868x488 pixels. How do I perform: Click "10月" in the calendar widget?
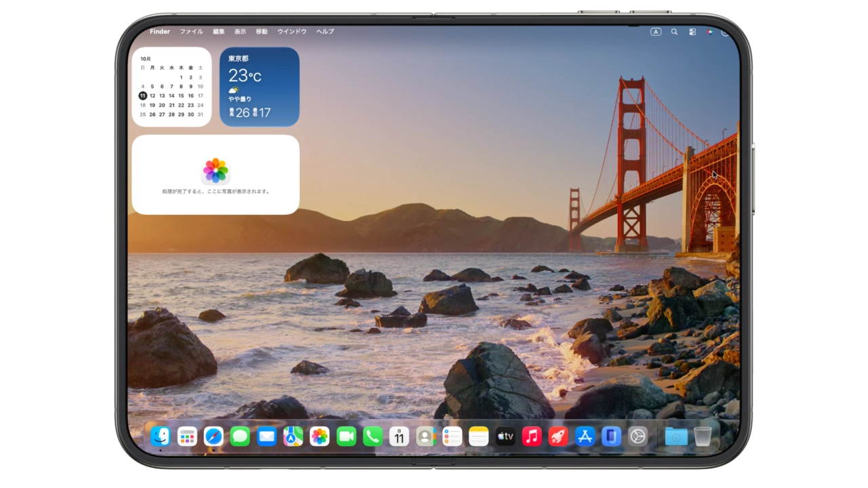(x=146, y=59)
